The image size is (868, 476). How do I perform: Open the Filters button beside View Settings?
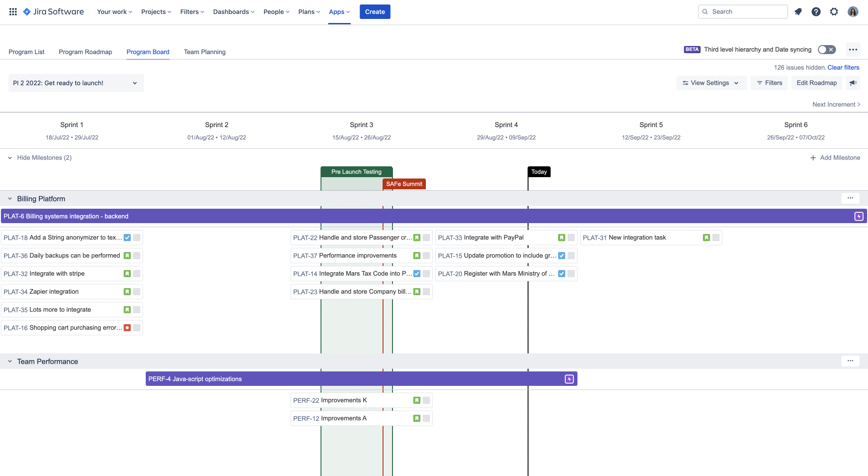770,83
